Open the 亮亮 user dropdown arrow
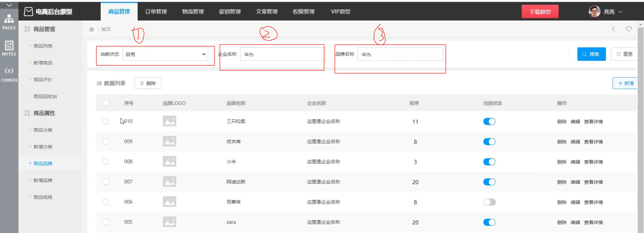 click(x=620, y=12)
